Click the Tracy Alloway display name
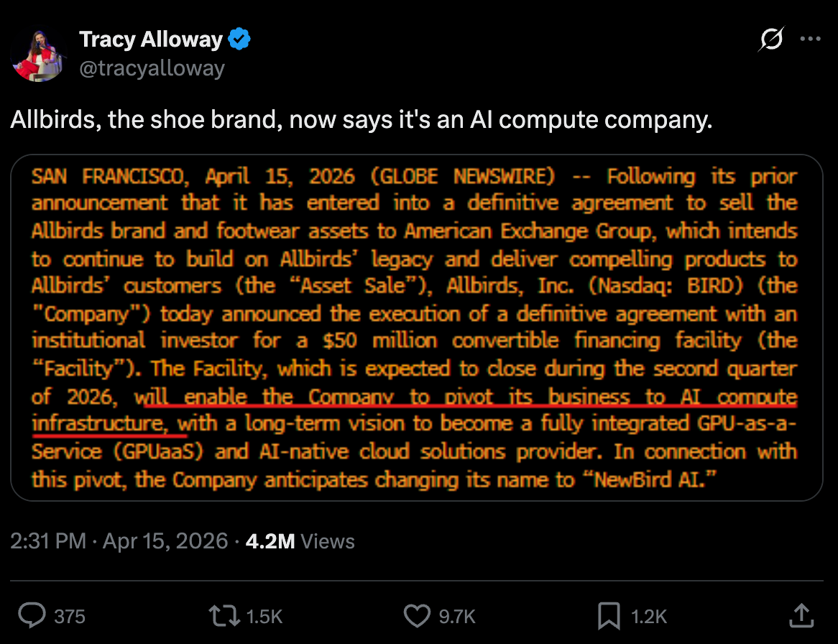 coord(151,40)
